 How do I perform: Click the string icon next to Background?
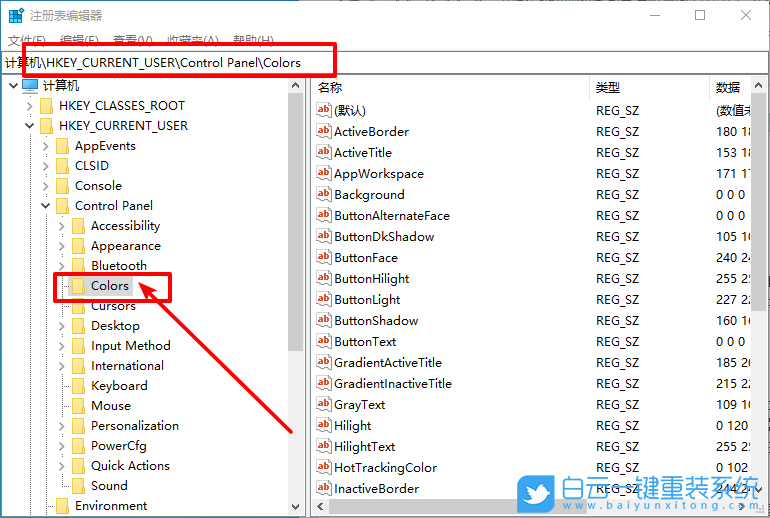[323, 194]
